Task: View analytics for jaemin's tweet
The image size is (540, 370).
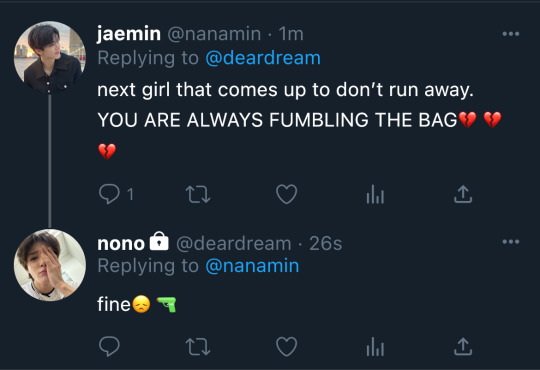Action: tap(375, 194)
